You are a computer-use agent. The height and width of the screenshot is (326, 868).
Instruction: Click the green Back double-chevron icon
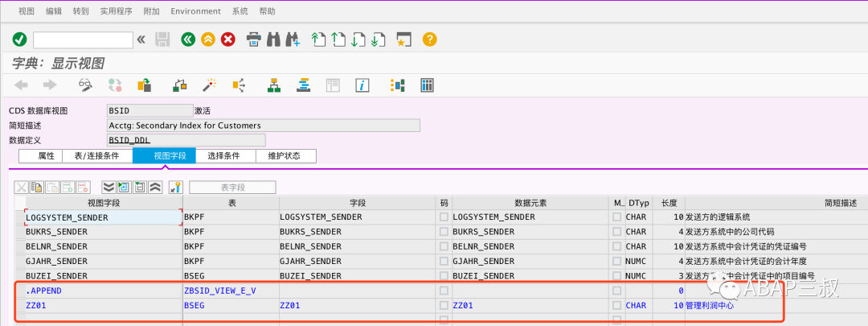pos(188,39)
